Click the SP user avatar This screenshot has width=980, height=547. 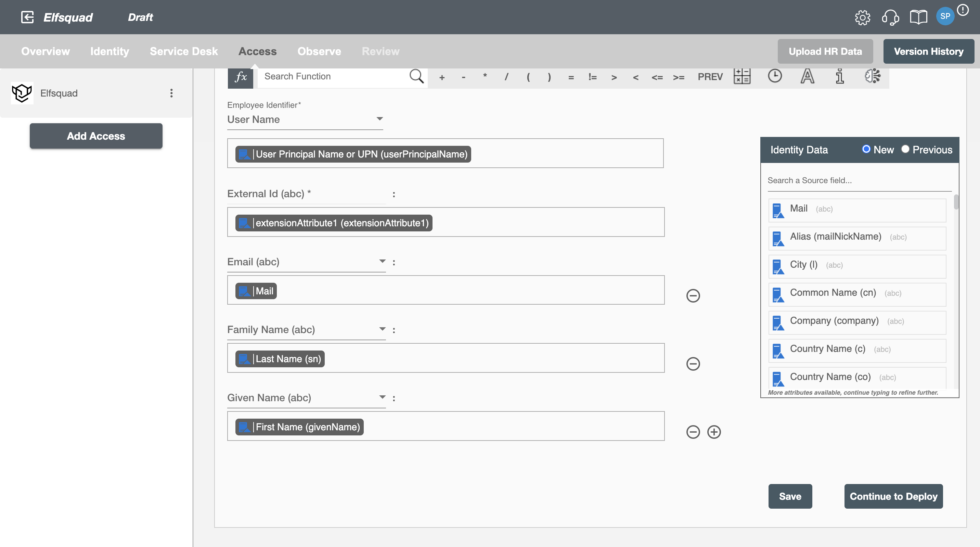945,16
